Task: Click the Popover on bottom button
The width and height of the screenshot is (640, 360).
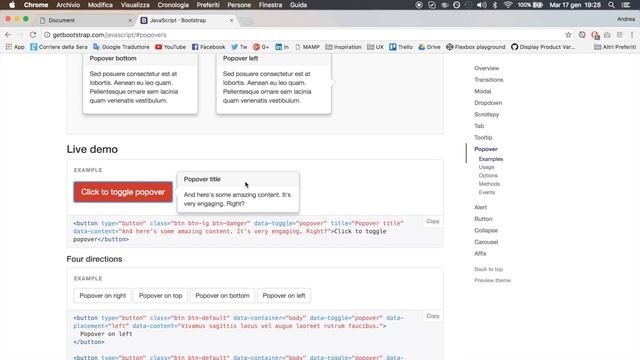Action: [x=222, y=296]
